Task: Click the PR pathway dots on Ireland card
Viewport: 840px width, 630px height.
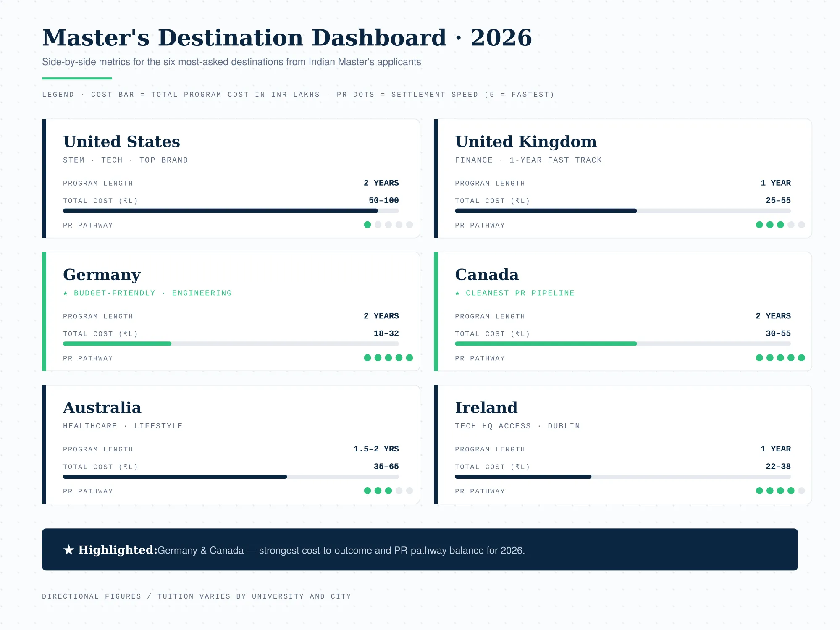Action: click(x=780, y=491)
